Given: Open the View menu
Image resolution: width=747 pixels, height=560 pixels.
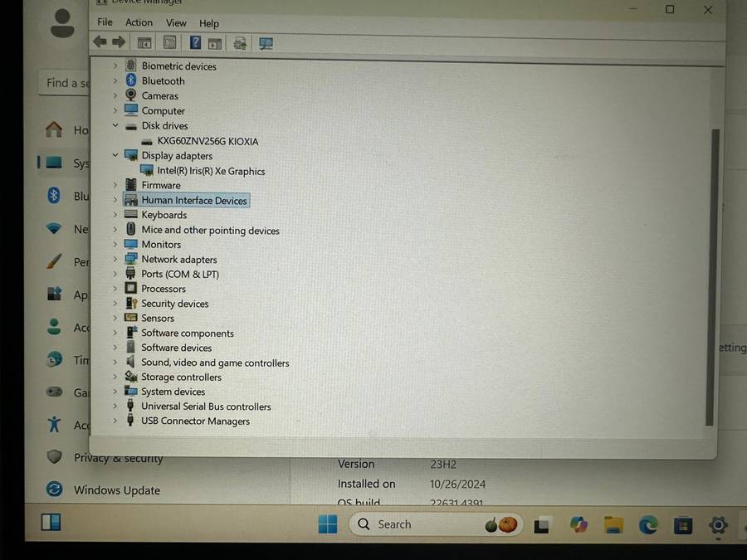Looking at the screenshot, I should pyautogui.click(x=175, y=23).
